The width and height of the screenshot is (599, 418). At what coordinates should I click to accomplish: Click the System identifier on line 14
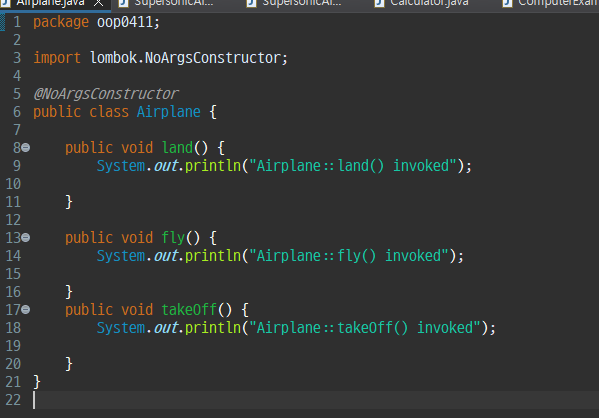(x=121, y=256)
